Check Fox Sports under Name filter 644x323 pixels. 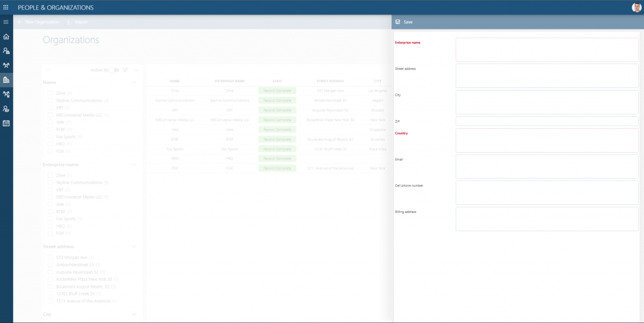click(50, 136)
